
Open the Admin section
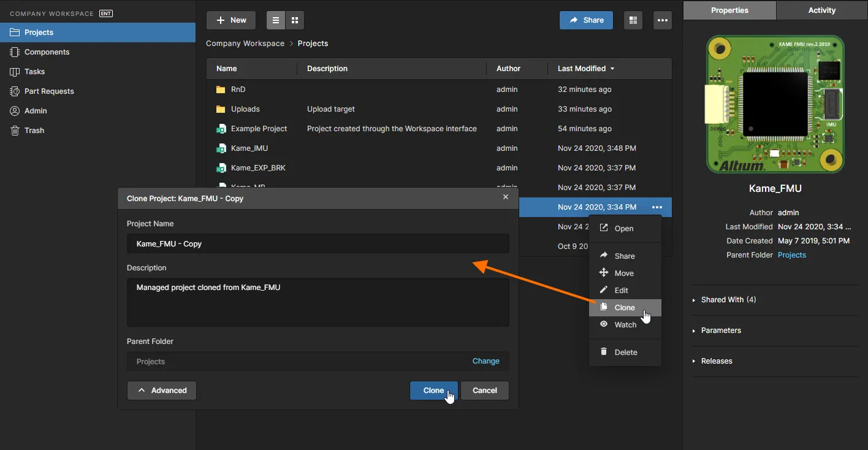coord(97,111)
